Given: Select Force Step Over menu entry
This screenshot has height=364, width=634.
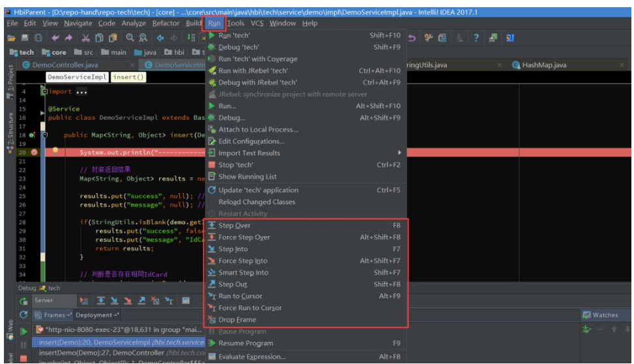Looking at the screenshot, I should tap(306, 237).
